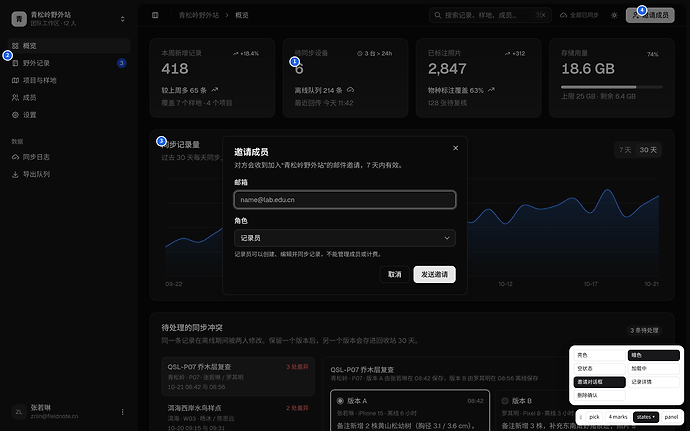Click 青松岭野外站 breadcrumb link
690x431 pixels.
[x=199, y=15]
